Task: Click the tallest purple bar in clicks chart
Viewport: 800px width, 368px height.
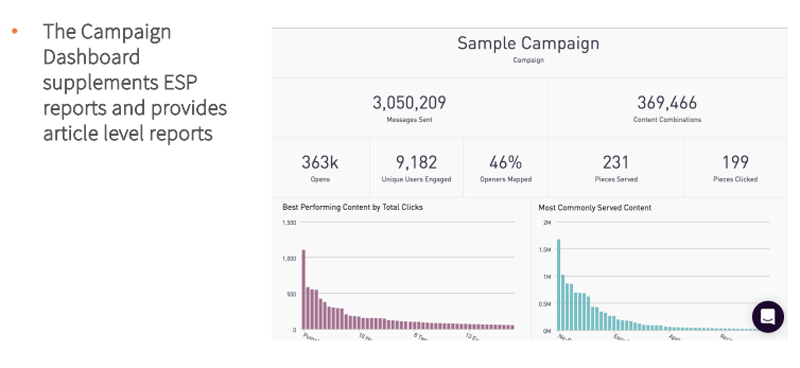Action: [x=304, y=289]
